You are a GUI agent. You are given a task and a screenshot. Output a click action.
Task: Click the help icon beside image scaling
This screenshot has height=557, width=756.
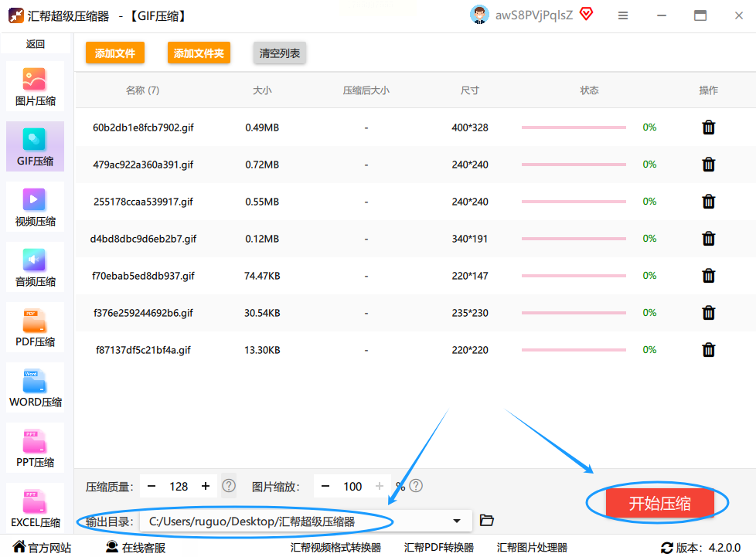[x=416, y=486]
